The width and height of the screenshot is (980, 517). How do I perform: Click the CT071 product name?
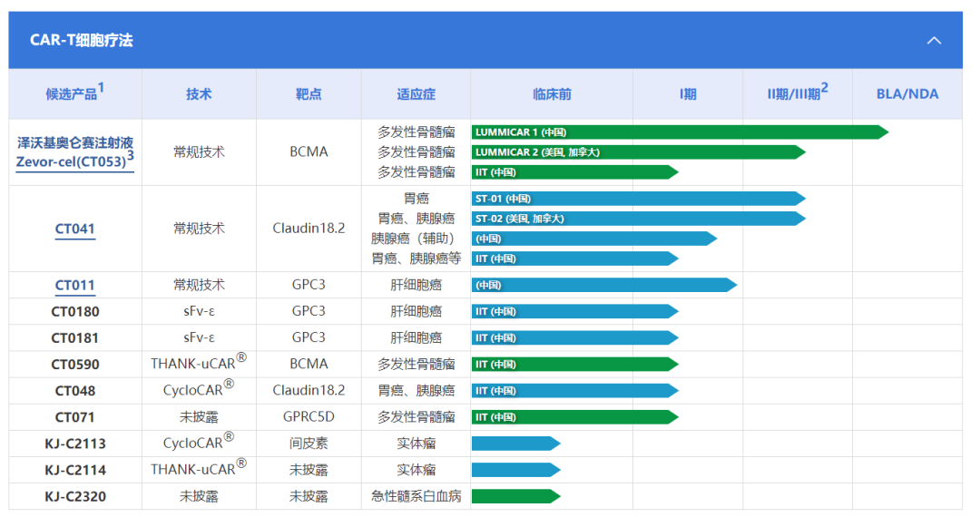coord(75,417)
